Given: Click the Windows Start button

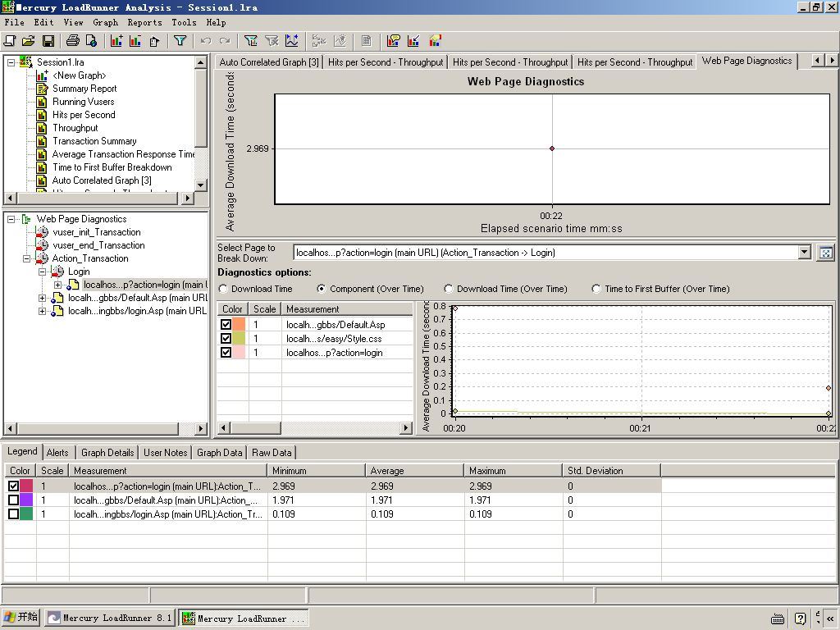Looking at the screenshot, I should pos(21,618).
